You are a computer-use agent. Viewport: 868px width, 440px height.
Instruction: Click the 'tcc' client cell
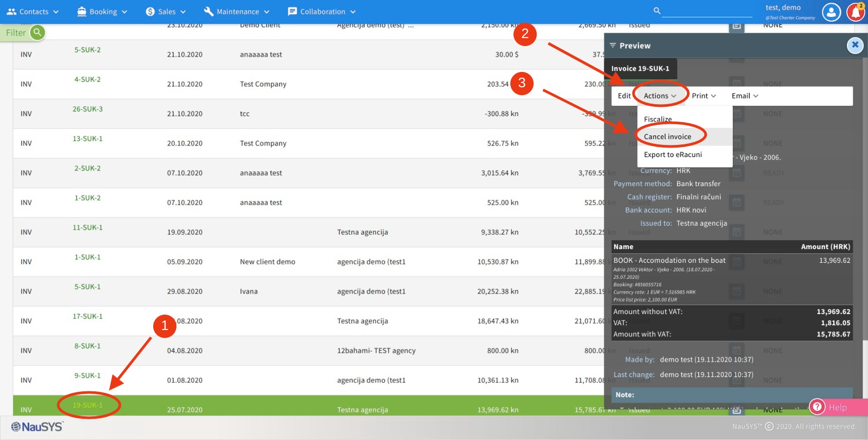pos(245,114)
